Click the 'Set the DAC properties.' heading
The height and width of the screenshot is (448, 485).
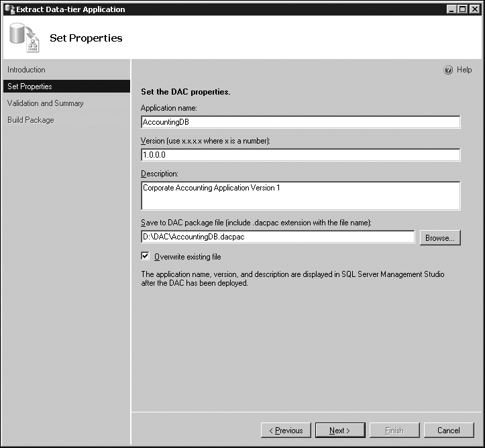(186, 92)
